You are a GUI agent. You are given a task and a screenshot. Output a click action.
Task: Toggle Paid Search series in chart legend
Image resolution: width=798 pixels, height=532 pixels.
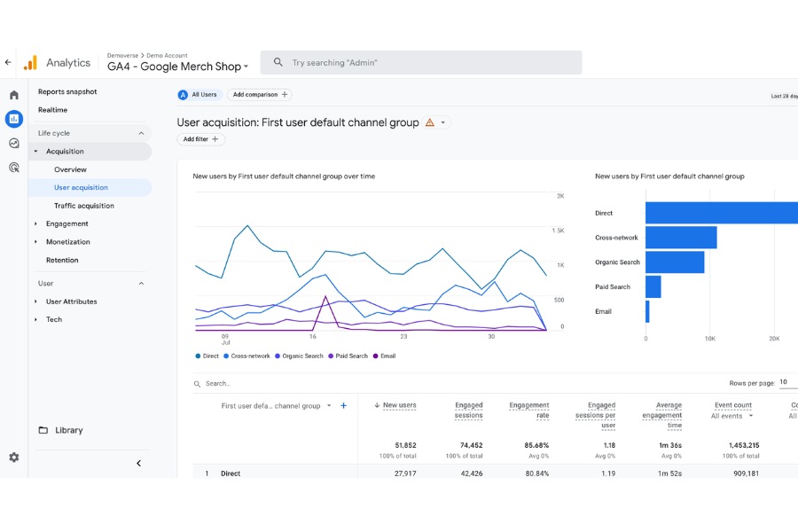pyautogui.click(x=348, y=356)
